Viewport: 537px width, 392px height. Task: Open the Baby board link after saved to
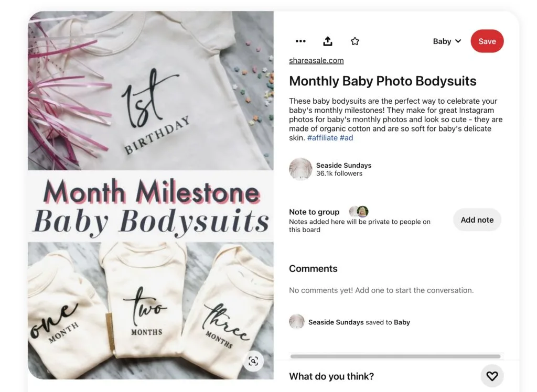pyautogui.click(x=402, y=322)
